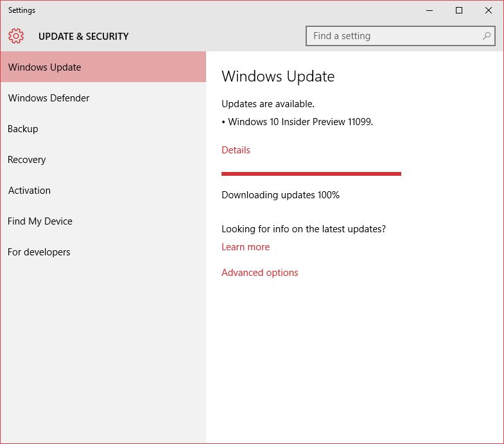Click the red download progress bar
The image size is (504, 444).
click(x=311, y=174)
